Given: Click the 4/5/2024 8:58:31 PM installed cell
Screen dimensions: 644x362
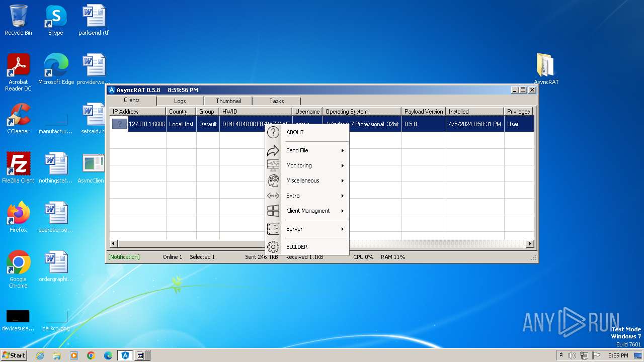Looking at the screenshot, I should [x=475, y=124].
